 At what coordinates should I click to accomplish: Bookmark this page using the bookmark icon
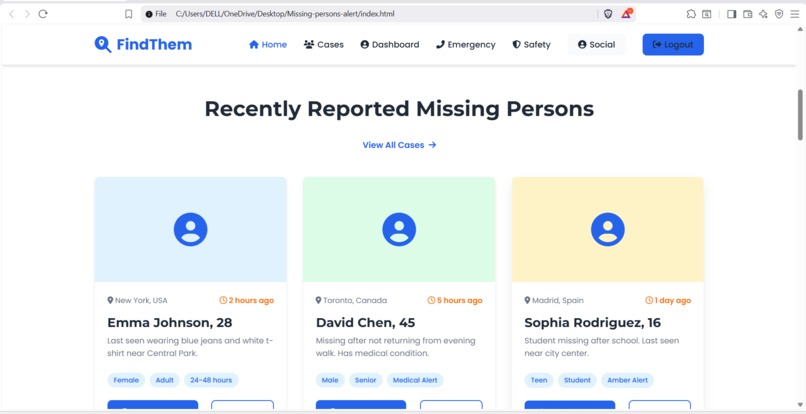coord(129,14)
